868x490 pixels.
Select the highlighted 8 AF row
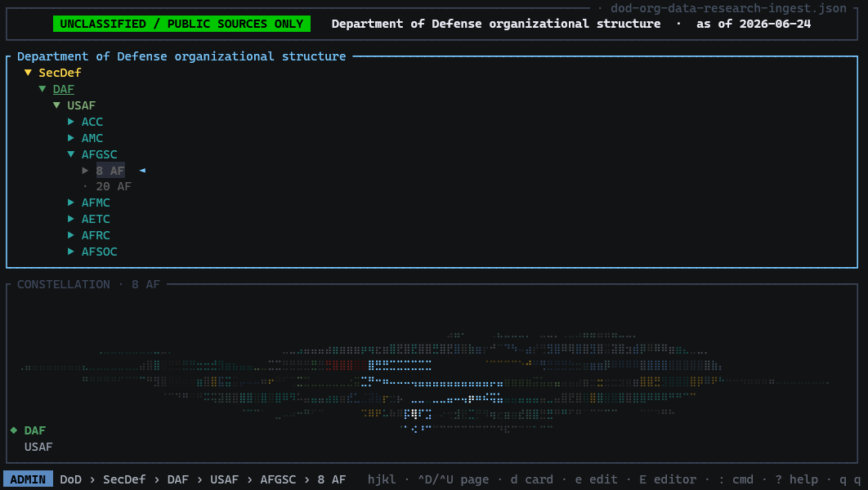click(x=110, y=171)
